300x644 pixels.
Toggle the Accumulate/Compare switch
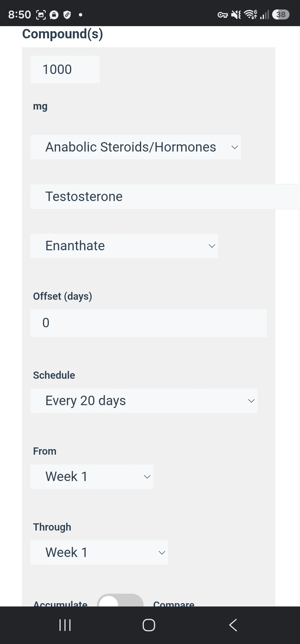coord(120,601)
